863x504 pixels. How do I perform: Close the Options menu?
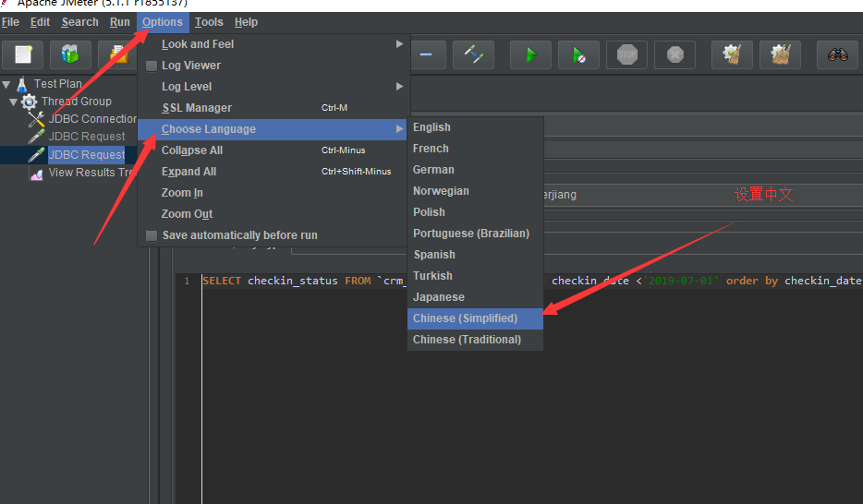[x=163, y=22]
